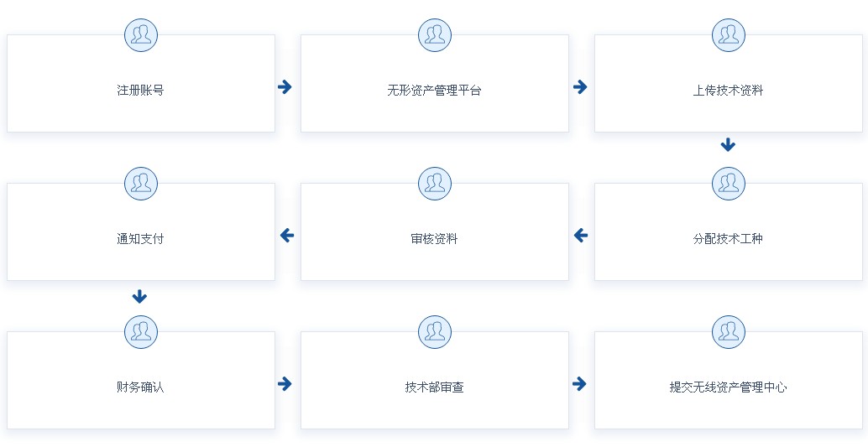
Task: Open the 财务确认 step card
Action: pyautogui.click(x=141, y=387)
